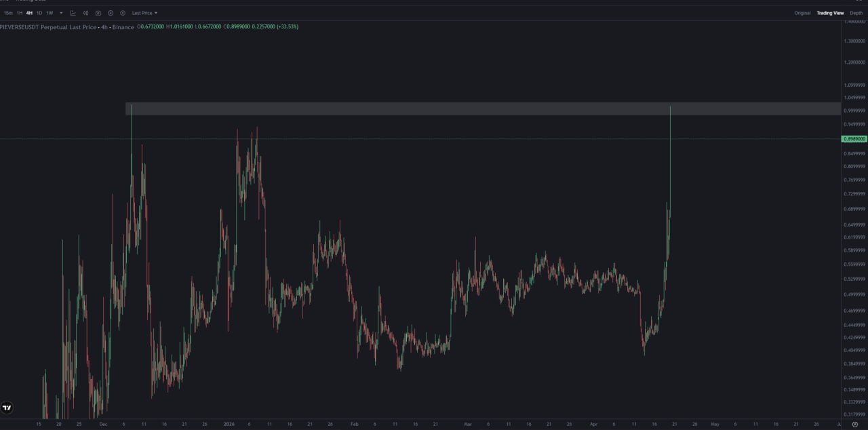Switch to the Original chart tab

(802, 13)
